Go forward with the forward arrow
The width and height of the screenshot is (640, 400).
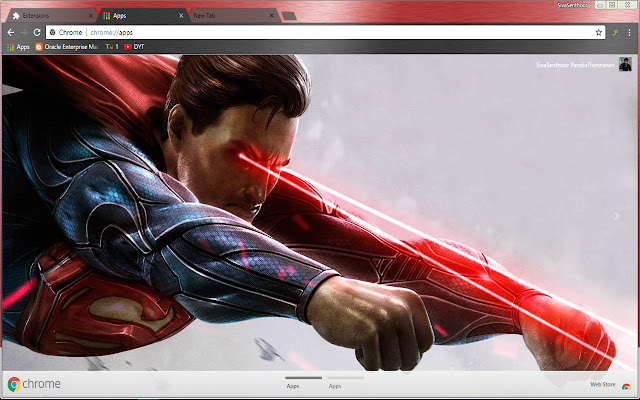tap(24, 32)
